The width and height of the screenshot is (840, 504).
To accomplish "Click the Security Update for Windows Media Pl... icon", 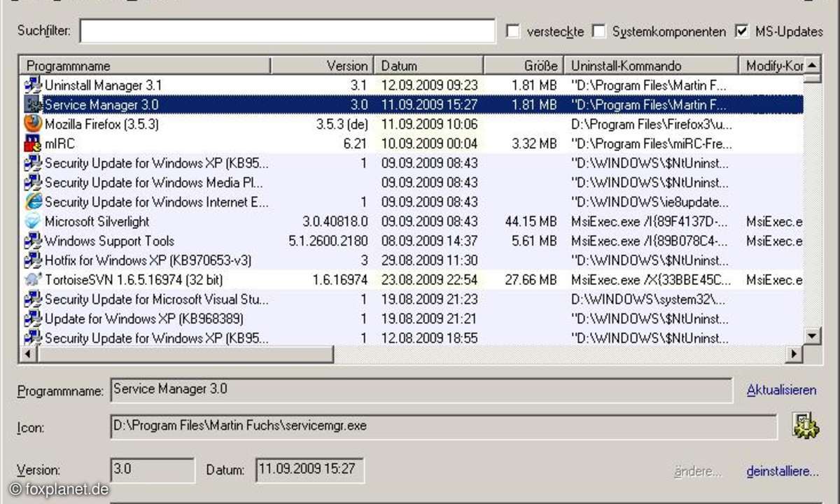I will [33, 183].
